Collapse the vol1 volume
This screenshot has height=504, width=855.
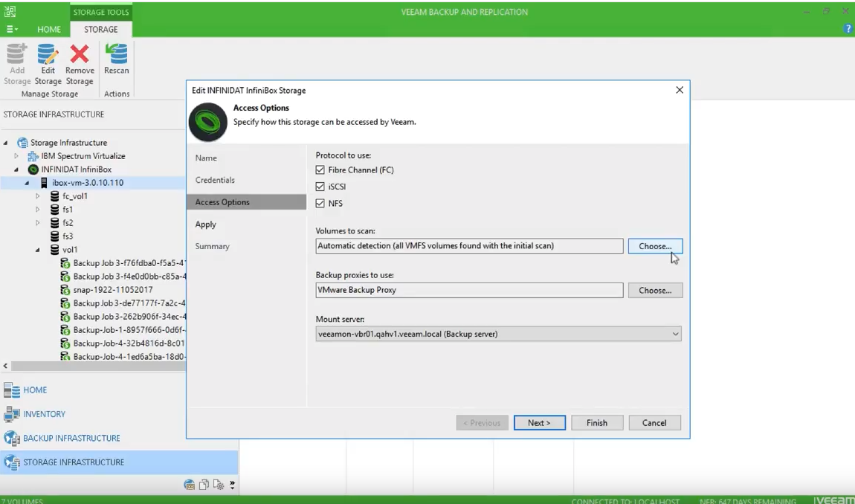38,249
